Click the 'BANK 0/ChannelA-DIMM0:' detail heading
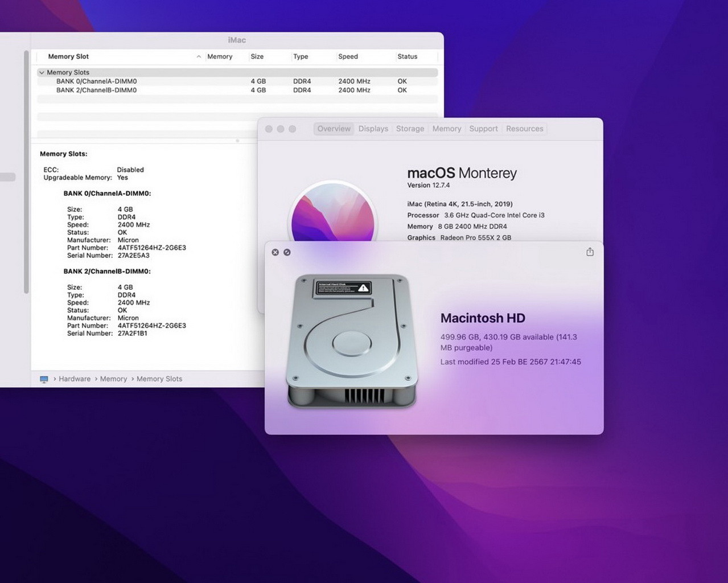This screenshot has width=728, height=583. pyautogui.click(x=107, y=194)
